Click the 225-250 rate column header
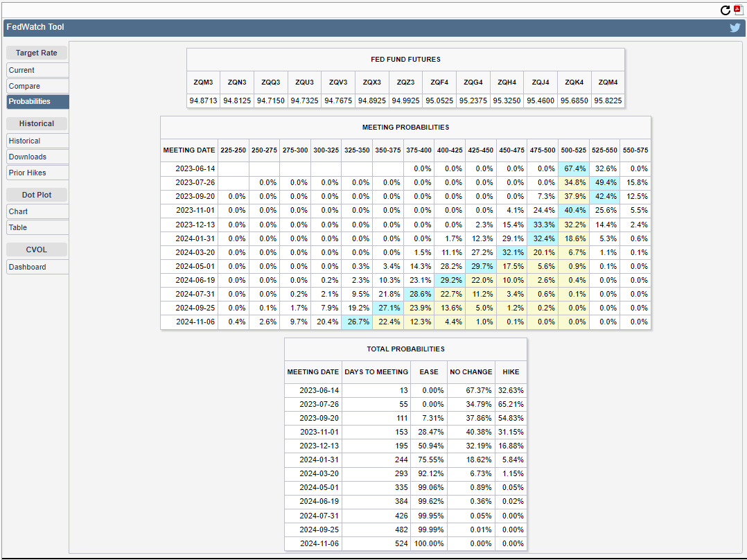Image resolution: width=747 pixels, height=560 pixels. tap(234, 150)
